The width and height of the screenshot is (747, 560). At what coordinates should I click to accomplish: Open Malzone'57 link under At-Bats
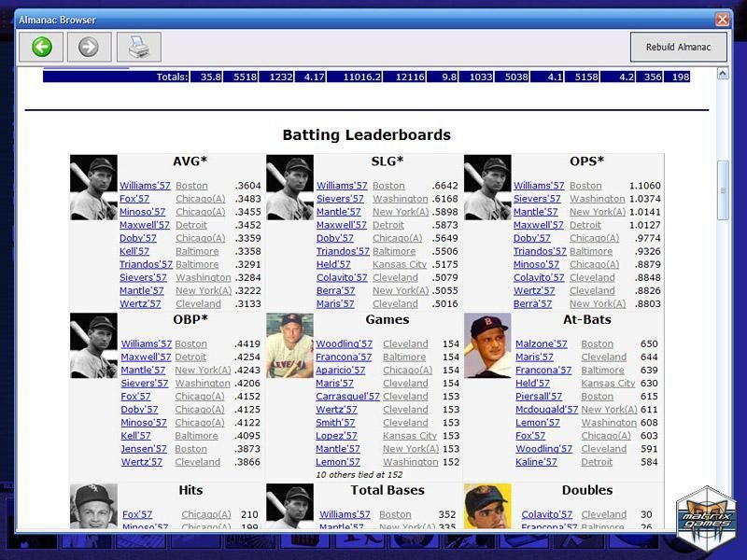(542, 343)
